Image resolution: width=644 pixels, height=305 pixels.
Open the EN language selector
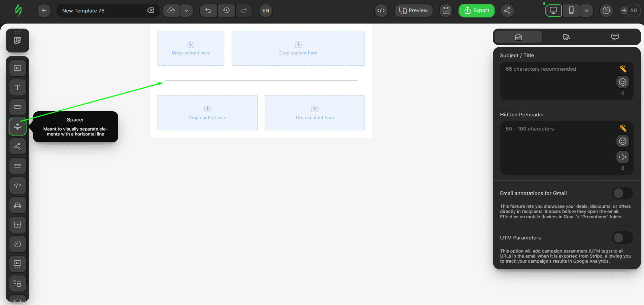point(266,10)
